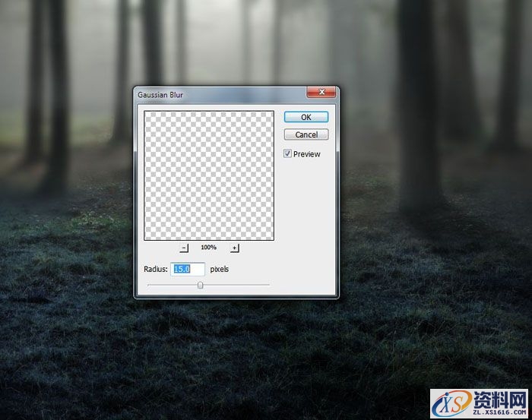Click the Preview label text
The image size is (532, 420).
(x=307, y=154)
